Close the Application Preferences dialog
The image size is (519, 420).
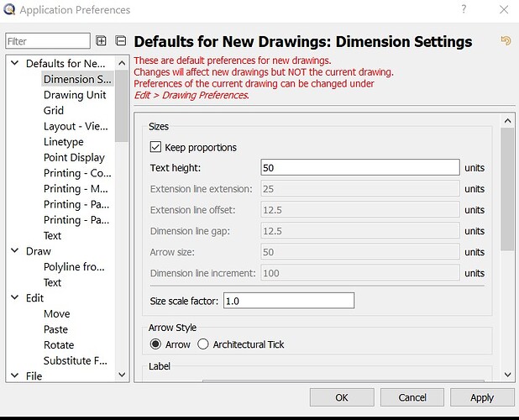[504, 9]
